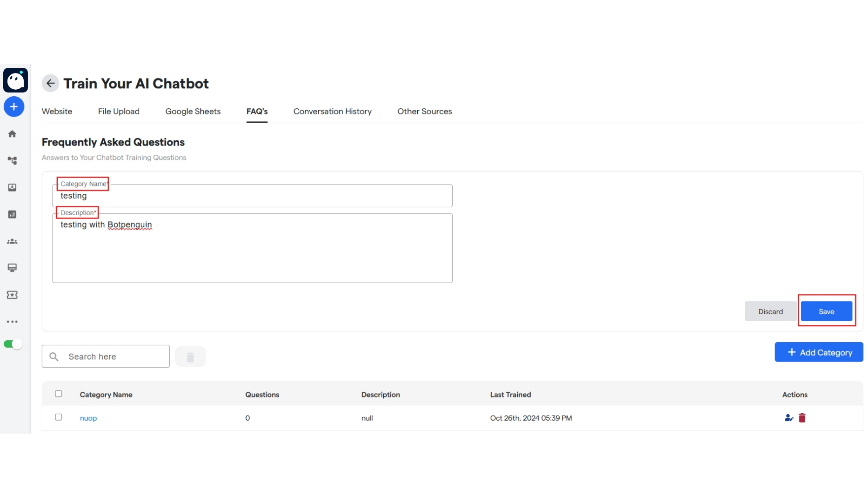The image size is (868, 502).
Task: Switch to the Other Sources tab
Action: click(x=425, y=111)
